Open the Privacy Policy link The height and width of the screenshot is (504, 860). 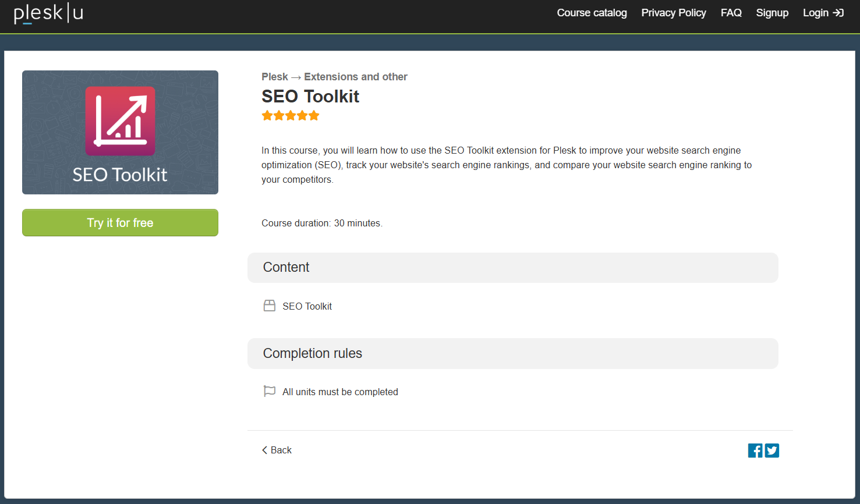click(674, 13)
